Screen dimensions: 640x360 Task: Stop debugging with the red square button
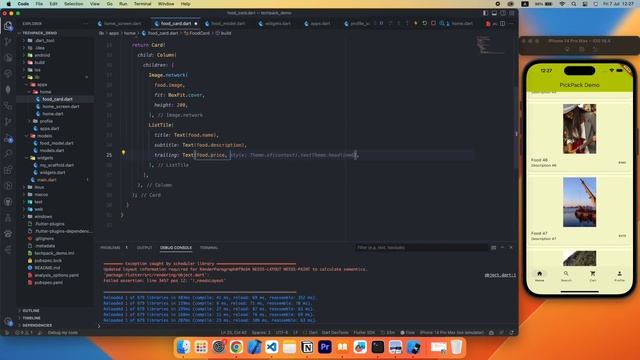click(x=433, y=23)
